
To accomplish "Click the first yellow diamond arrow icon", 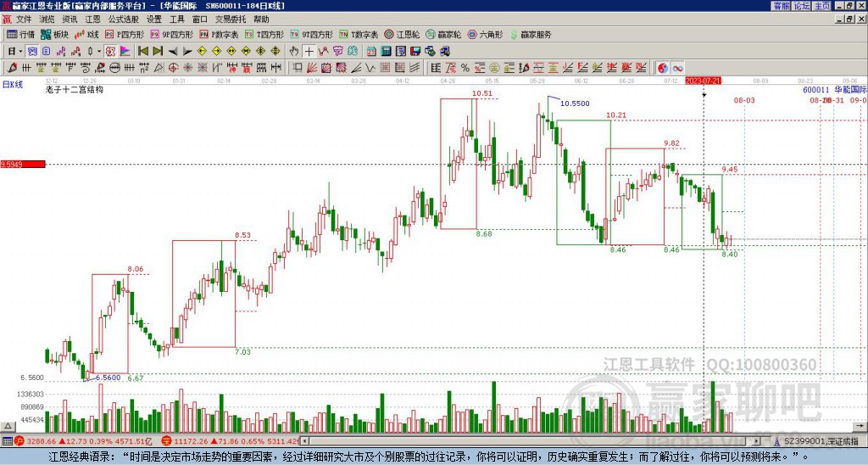I will pyautogui.click(x=202, y=52).
